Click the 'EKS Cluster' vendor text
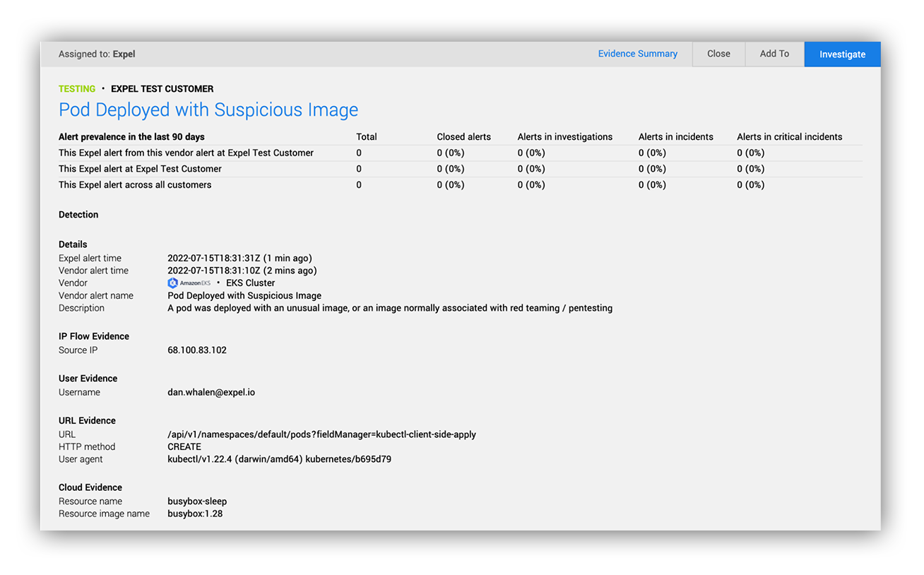 click(x=250, y=283)
